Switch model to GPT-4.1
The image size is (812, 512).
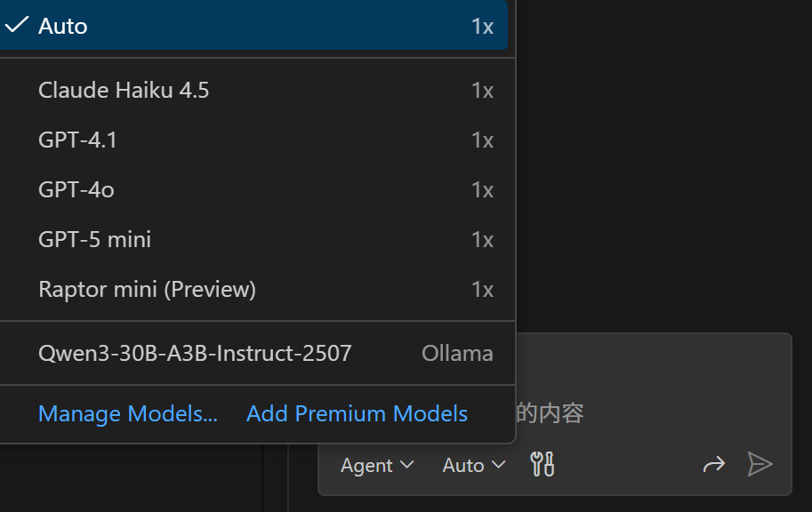pos(77,140)
